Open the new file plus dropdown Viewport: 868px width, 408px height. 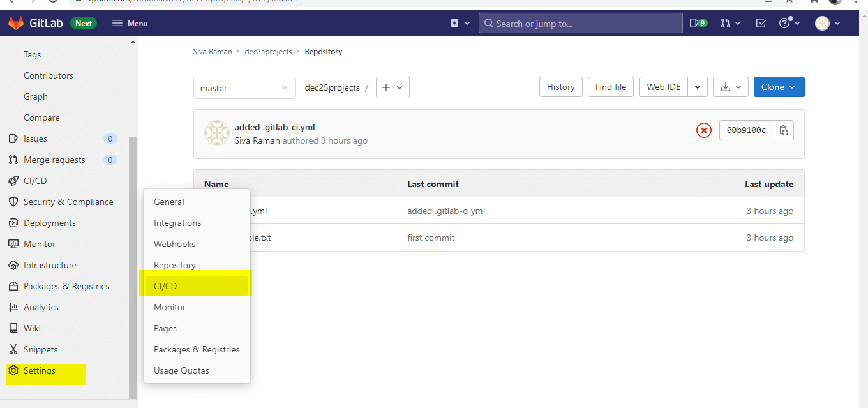tap(392, 87)
